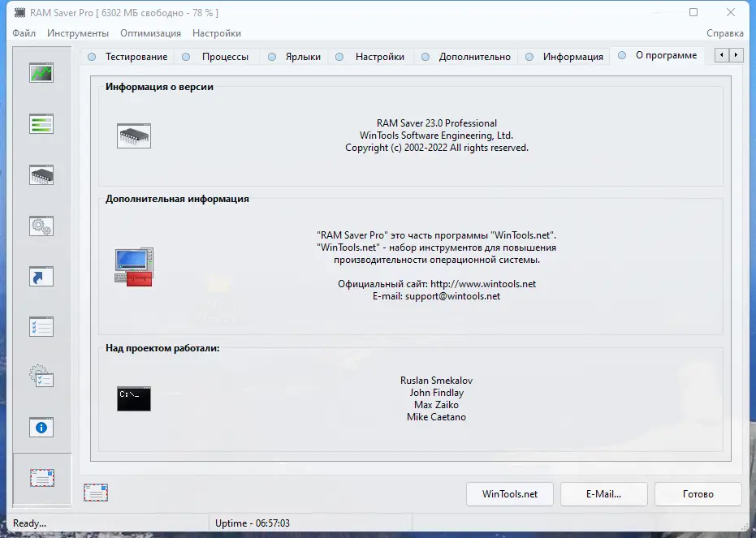Click the E-Mail... button

tap(603, 494)
